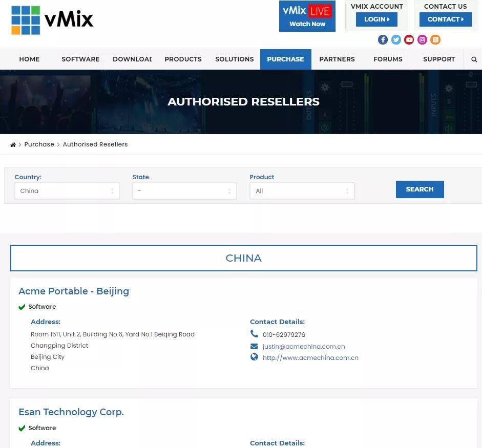Image resolution: width=482 pixels, height=448 pixels.
Task: Open the Purchase menu tab
Action: click(x=286, y=59)
